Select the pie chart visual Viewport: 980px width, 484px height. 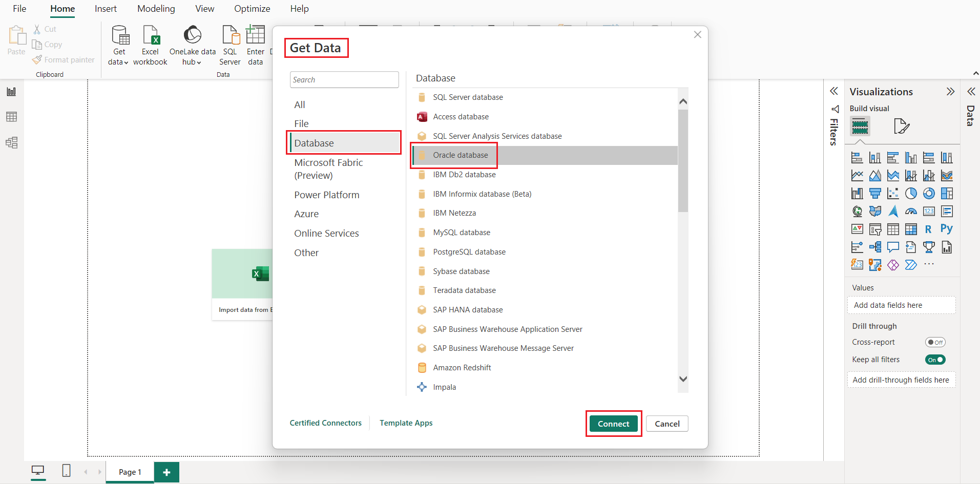pos(911,194)
